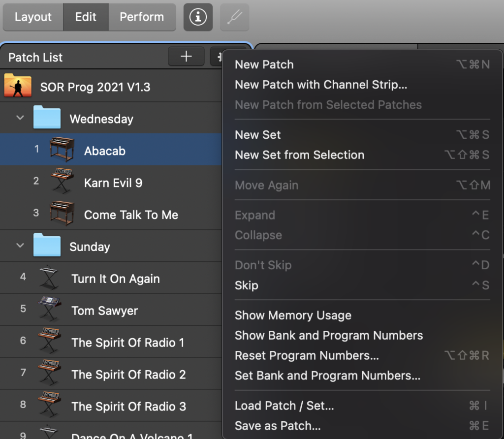The image size is (504, 439).
Task: Select The Spirit Of Radio 2 patch name
Action: click(x=128, y=375)
